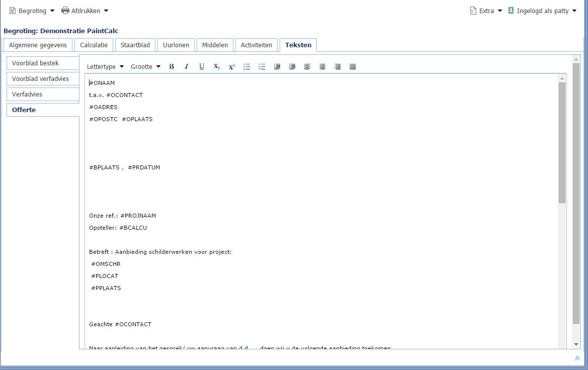The image size is (588, 370).
Task: Apply subscript formatting
Action: pyautogui.click(x=217, y=66)
